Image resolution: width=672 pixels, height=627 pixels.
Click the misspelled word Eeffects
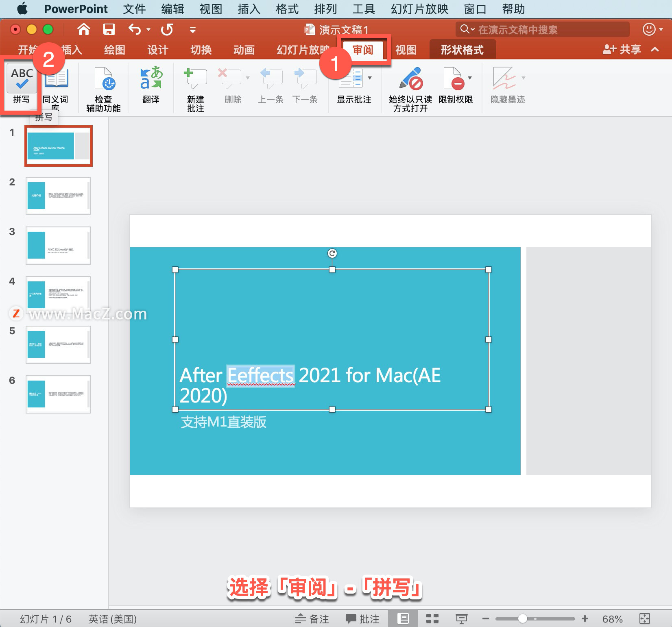click(260, 375)
